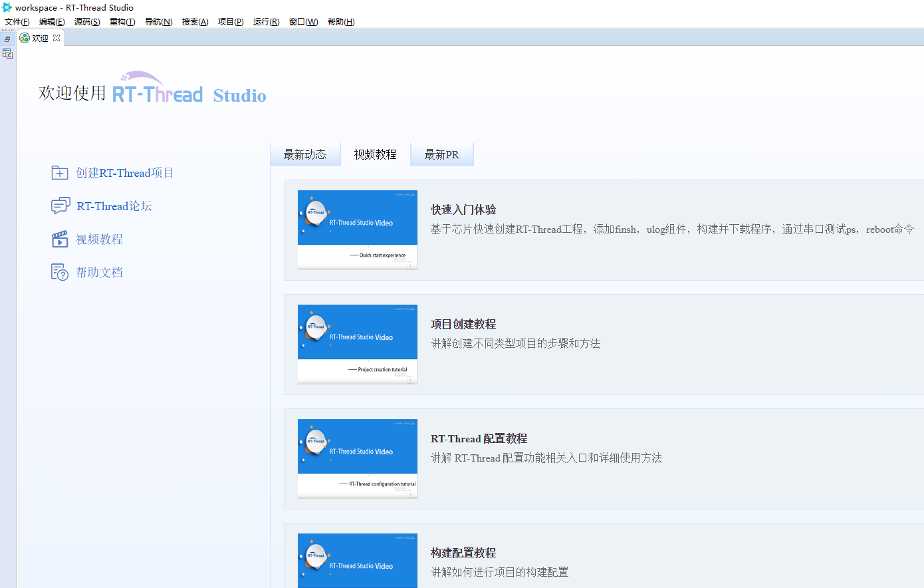The height and width of the screenshot is (588, 924).
Task: Close the 欢迎 welcome tab
Action: 55,38
